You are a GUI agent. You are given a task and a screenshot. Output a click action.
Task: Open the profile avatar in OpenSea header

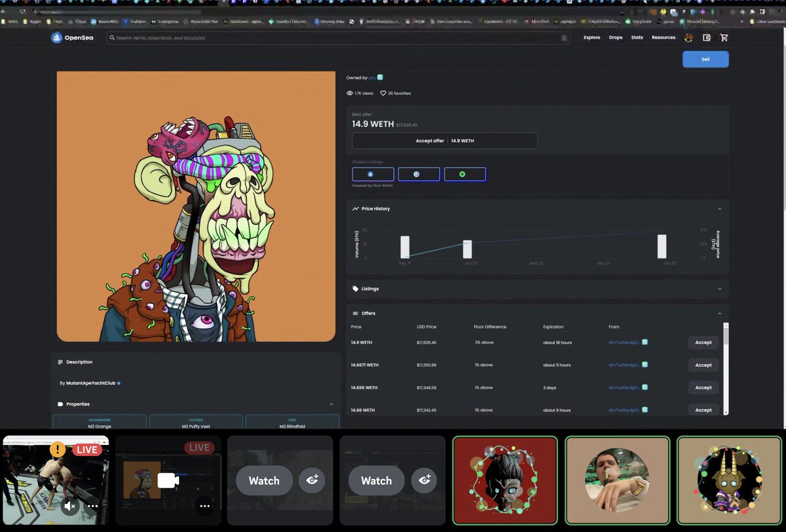click(x=689, y=38)
